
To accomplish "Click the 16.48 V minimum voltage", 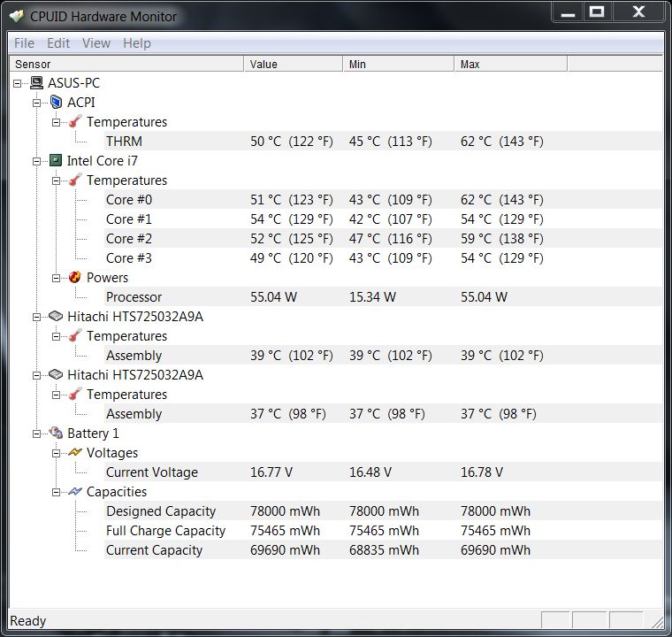I will (370, 472).
